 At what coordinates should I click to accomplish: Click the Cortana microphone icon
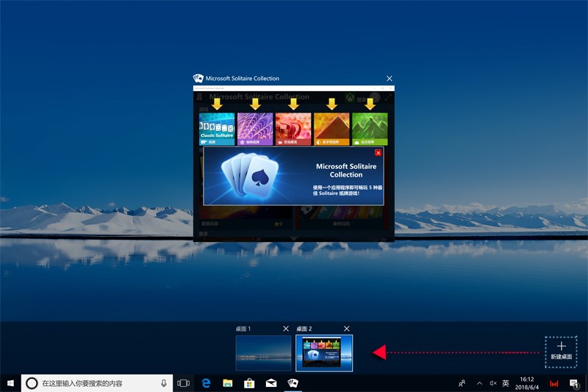[x=164, y=383]
